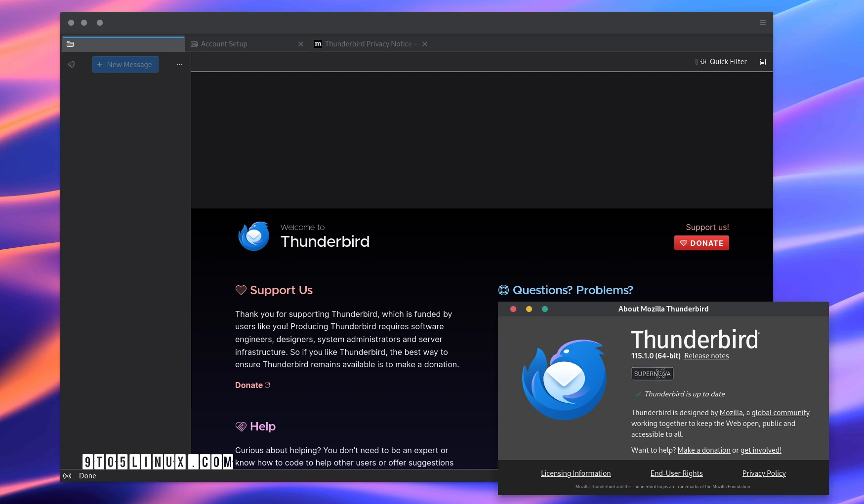Expand more options beside New Message
The width and height of the screenshot is (864, 504).
coord(179,64)
